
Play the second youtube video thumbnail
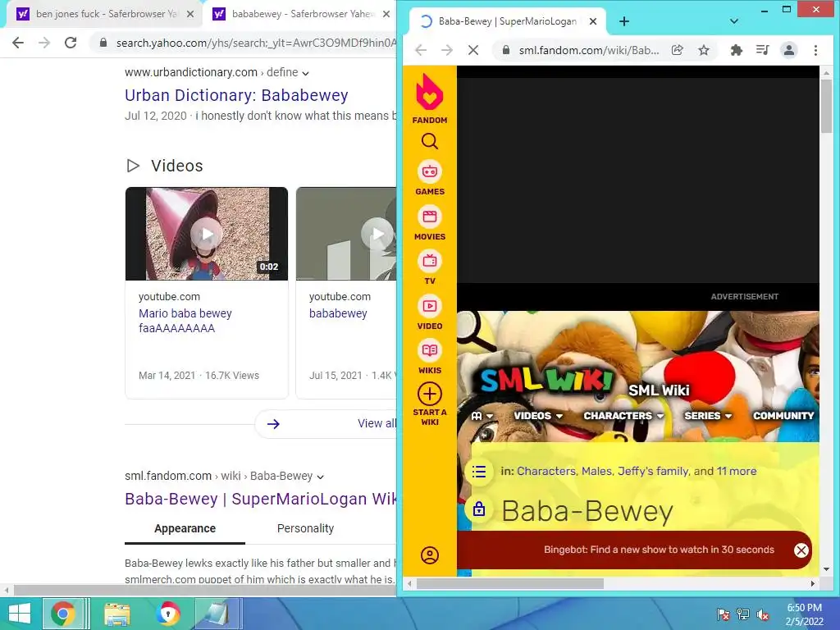[346, 234]
